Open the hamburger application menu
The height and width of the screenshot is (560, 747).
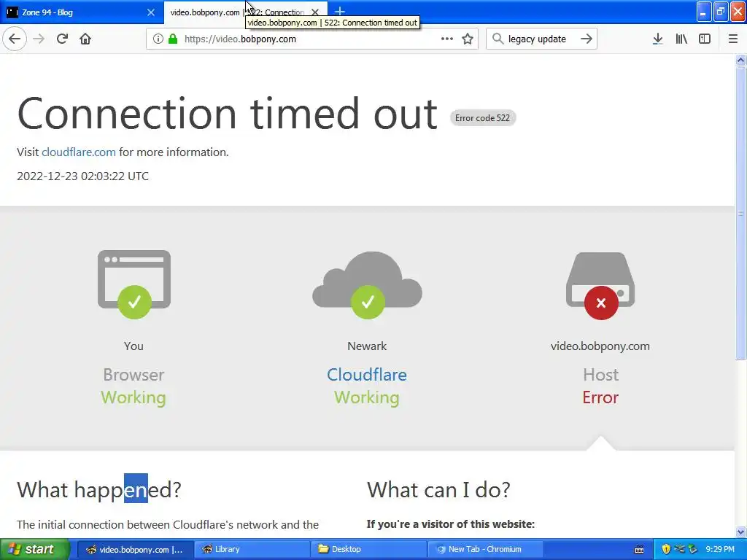[x=733, y=39]
